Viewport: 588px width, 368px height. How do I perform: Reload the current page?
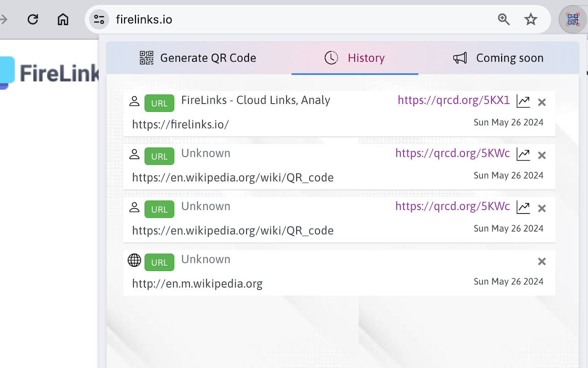33,19
